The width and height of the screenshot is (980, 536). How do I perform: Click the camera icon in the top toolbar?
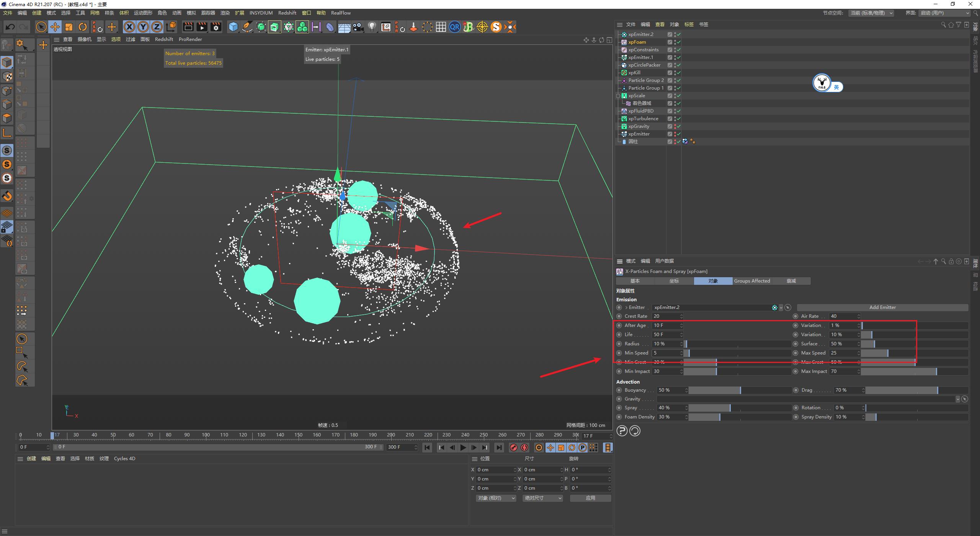[x=358, y=27]
